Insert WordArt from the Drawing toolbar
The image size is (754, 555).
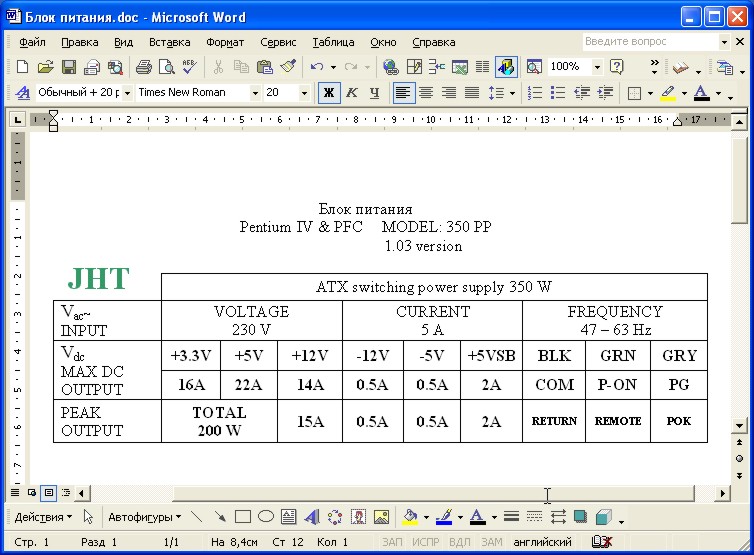(x=312, y=517)
